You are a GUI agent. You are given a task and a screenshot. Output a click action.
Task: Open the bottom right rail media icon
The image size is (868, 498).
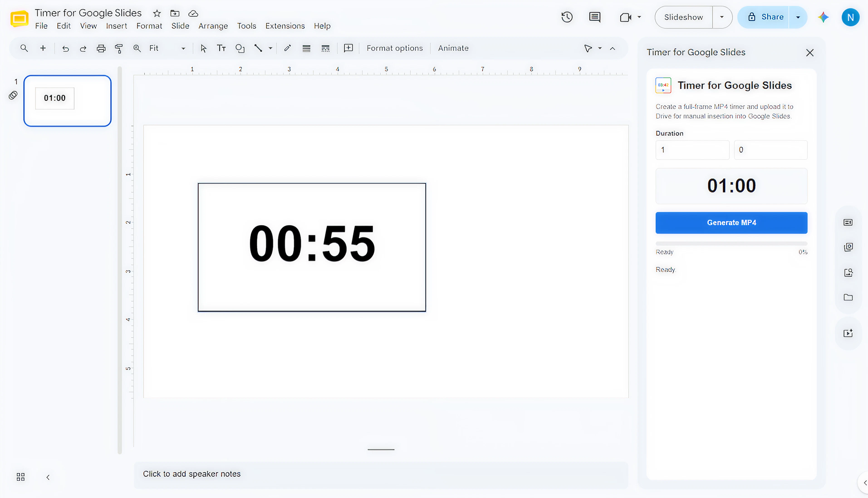(848, 333)
